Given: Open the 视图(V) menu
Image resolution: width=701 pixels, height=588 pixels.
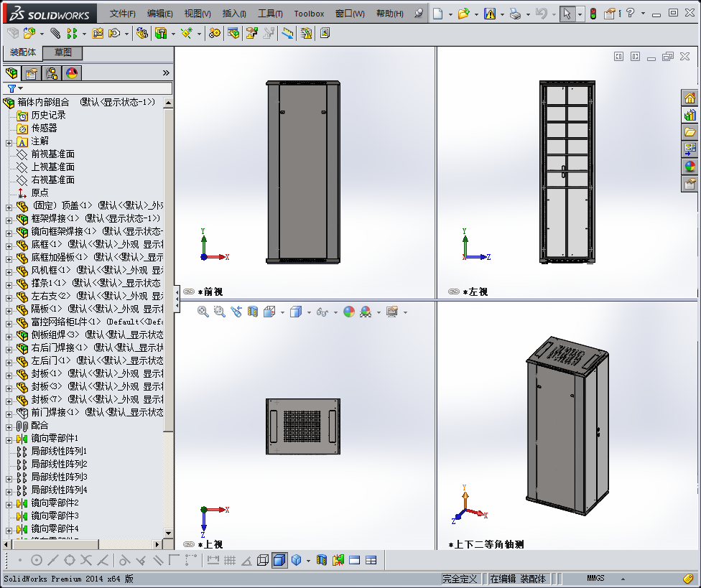Looking at the screenshot, I should coord(198,14).
